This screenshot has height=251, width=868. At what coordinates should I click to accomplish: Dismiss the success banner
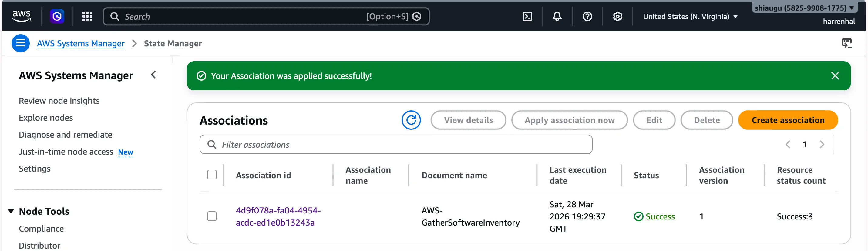[835, 76]
